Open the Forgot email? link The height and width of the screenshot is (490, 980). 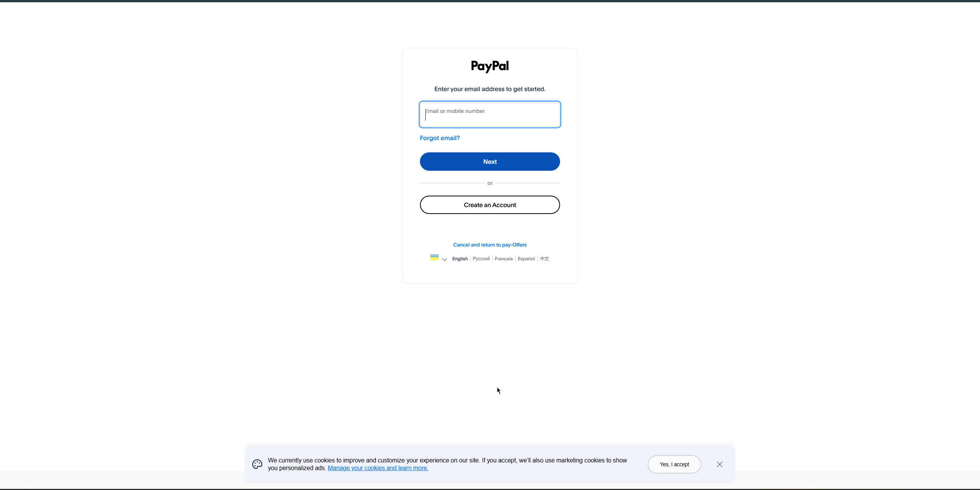click(440, 138)
